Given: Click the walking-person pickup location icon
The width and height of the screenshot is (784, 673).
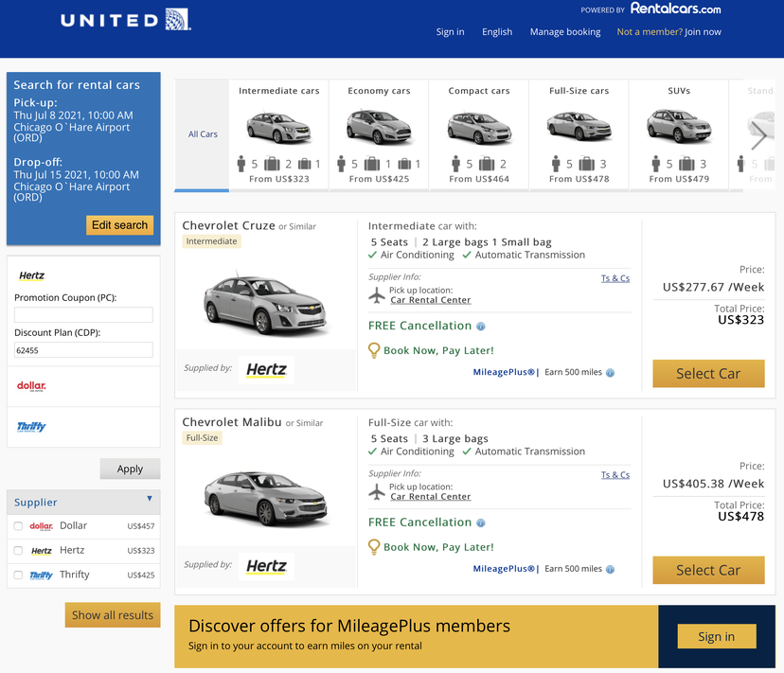Looking at the screenshot, I should point(378,293).
